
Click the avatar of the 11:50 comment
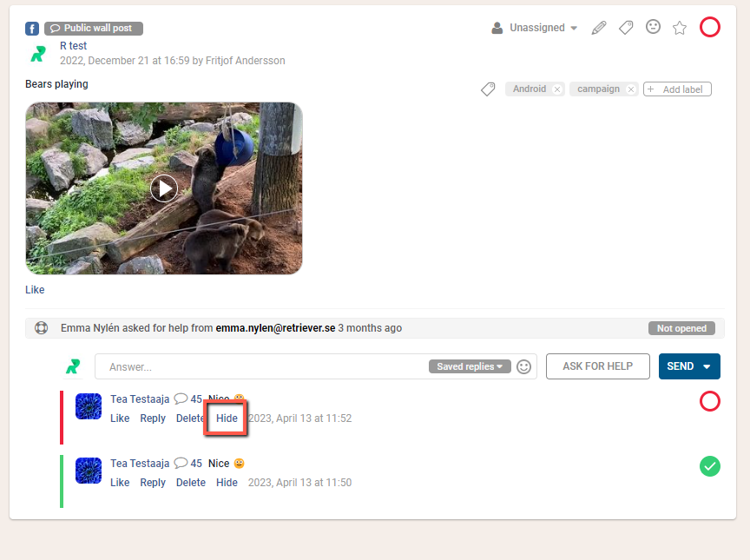[x=89, y=471]
